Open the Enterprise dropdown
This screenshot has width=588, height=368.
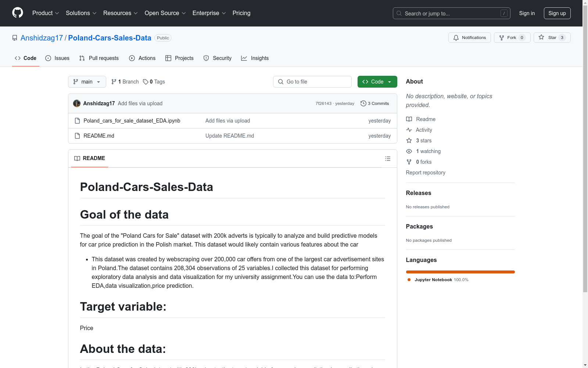tap(209, 13)
